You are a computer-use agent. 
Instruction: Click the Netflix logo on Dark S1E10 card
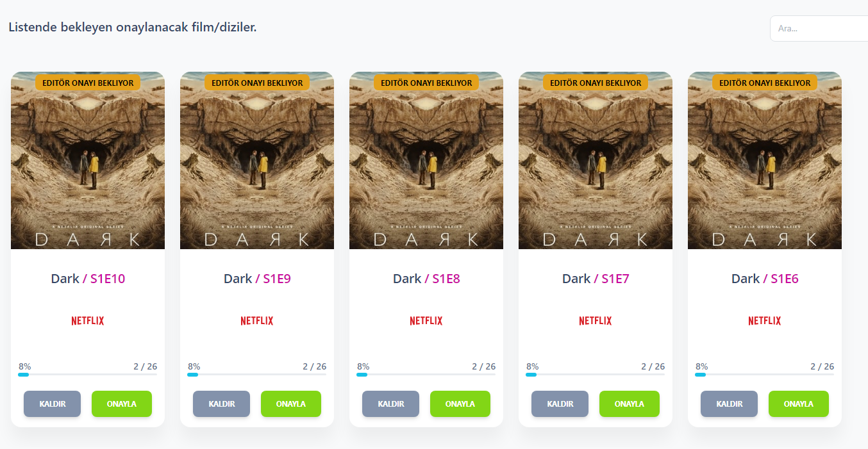[88, 321]
